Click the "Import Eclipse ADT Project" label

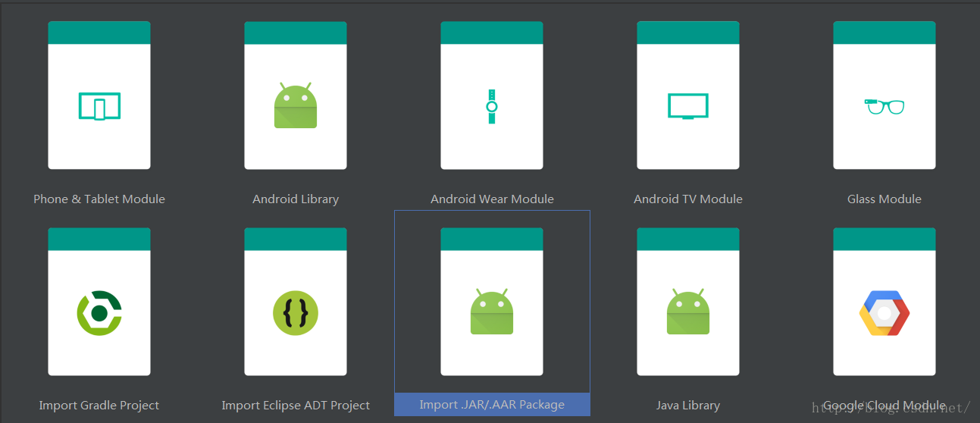point(296,406)
